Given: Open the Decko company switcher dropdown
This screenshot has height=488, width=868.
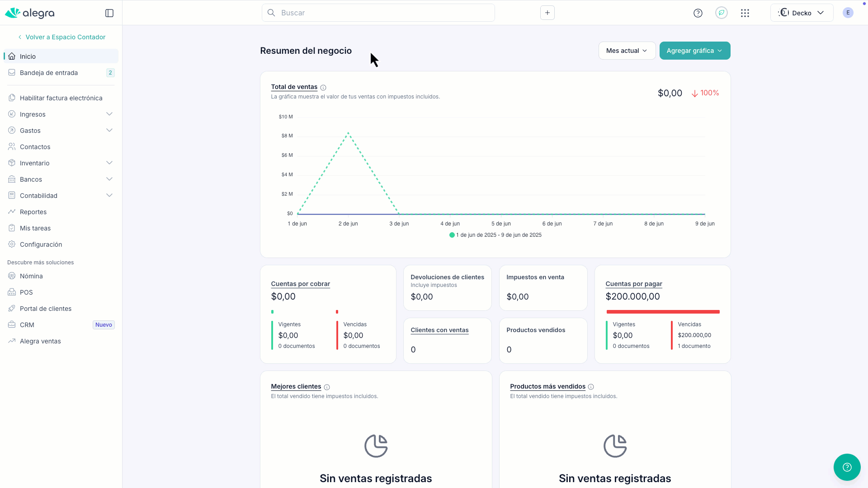Looking at the screenshot, I should pos(802,13).
